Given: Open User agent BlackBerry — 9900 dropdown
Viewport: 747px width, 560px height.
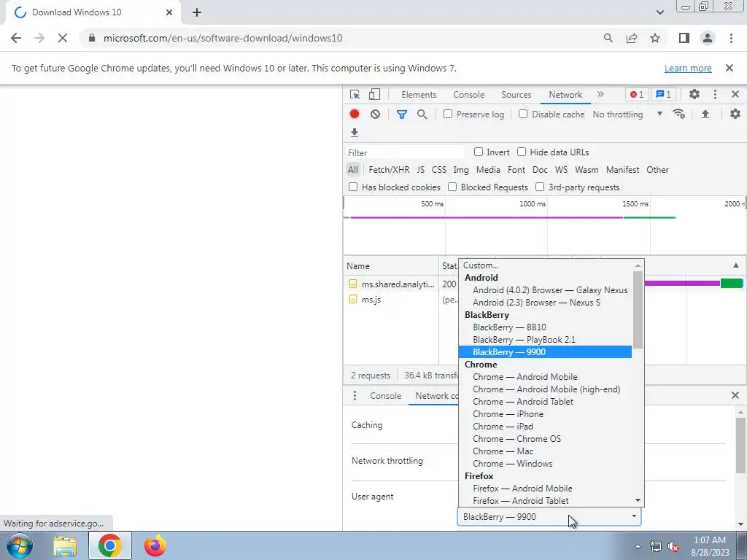Looking at the screenshot, I should tap(549, 517).
